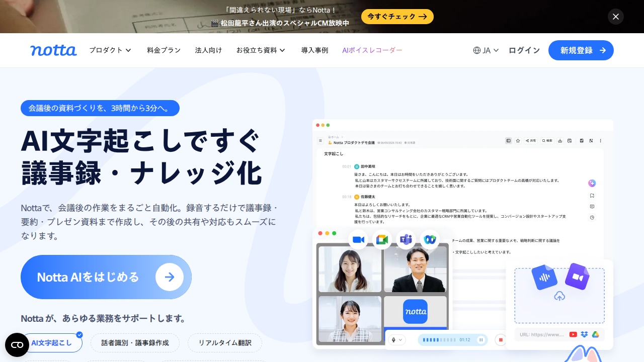Click the ホーム breadcrumb in the demo window

(334, 137)
